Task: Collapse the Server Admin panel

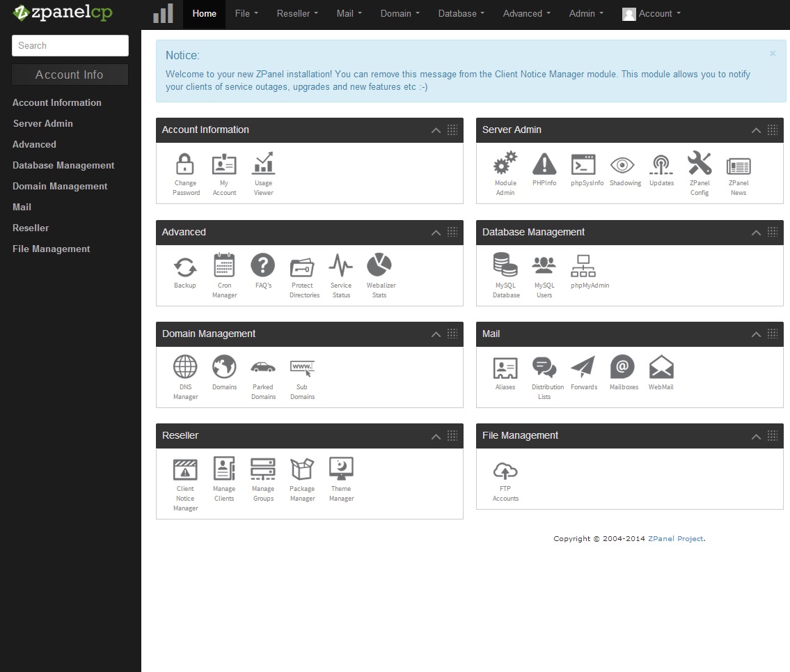Action: point(756,130)
